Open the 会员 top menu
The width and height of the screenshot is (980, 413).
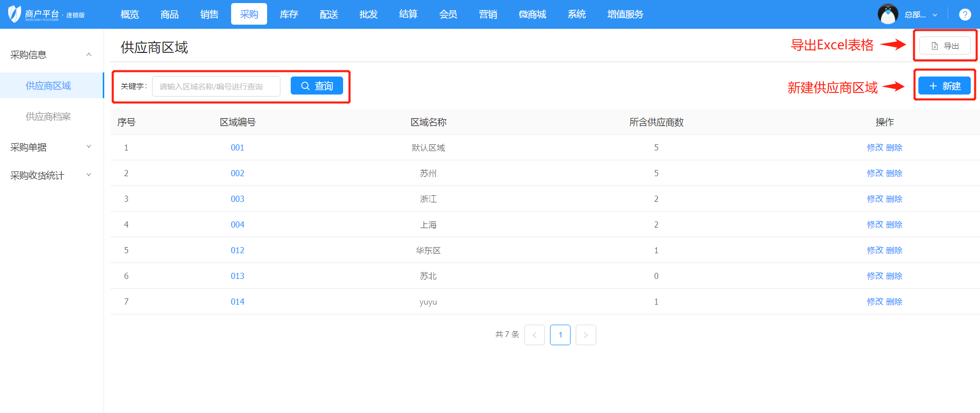pyautogui.click(x=448, y=14)
